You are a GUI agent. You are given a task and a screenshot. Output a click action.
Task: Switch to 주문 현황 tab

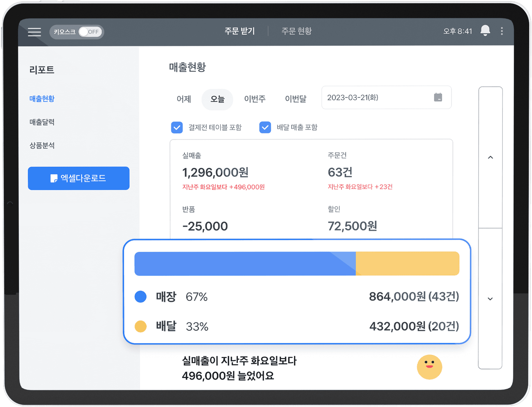pyautogui.click(x=296, y=31)
